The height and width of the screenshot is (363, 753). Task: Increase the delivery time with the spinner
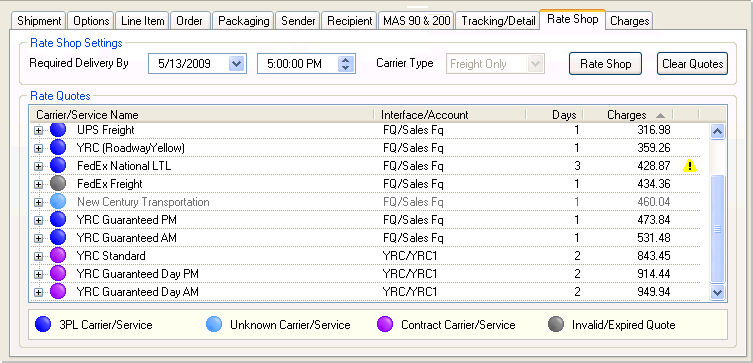(345, 60)
